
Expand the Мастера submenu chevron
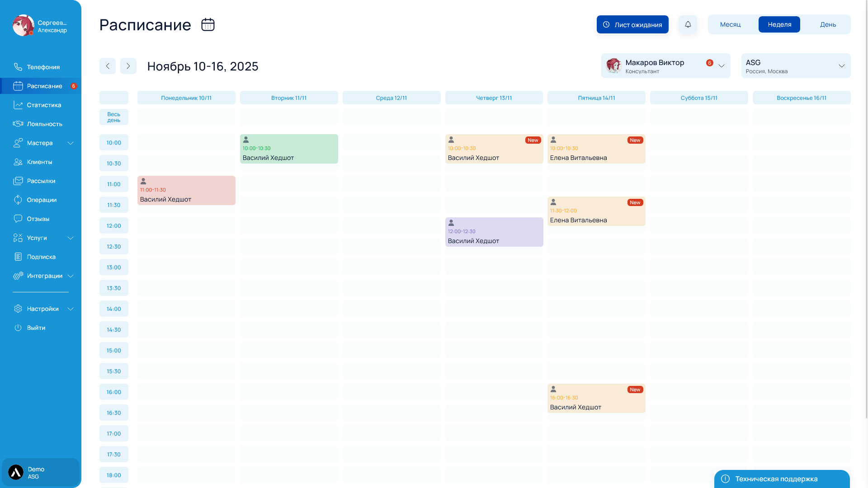(71, 143)
